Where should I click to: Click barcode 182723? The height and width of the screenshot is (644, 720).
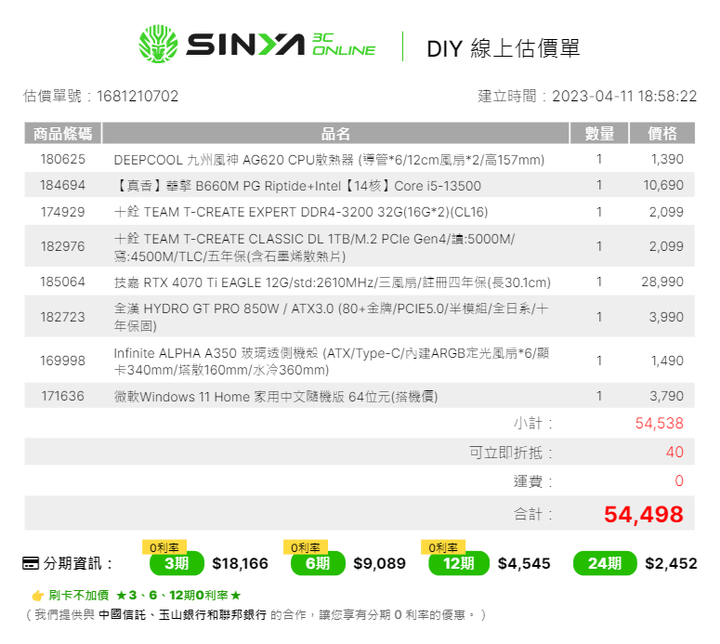[63, 317]
